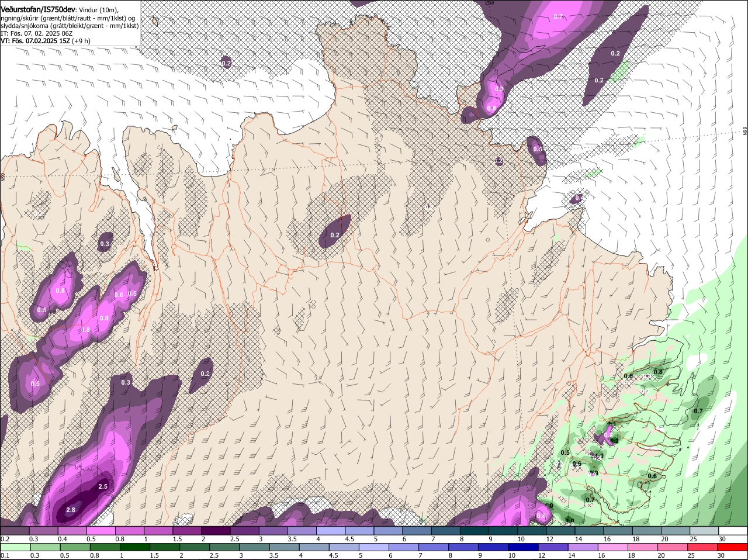Select the 3.5–4 swatch in the lower legend row
The image size is (748, 560).
285,547
